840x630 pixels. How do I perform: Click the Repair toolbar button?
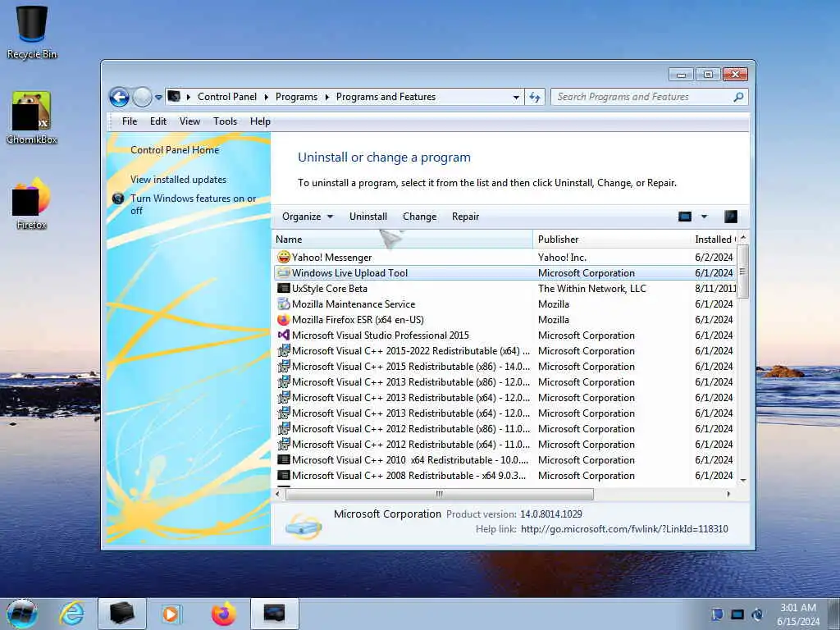tap(465, 217)
